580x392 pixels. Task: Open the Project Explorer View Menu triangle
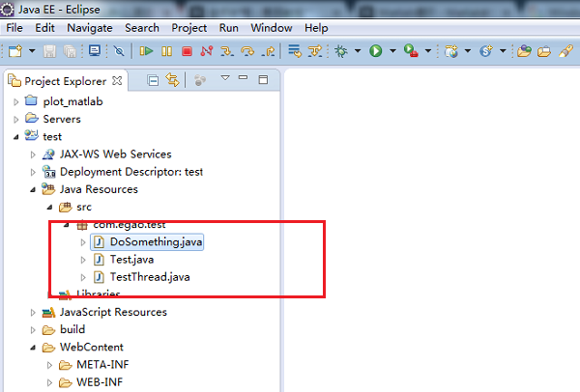[x=225, y=78]
